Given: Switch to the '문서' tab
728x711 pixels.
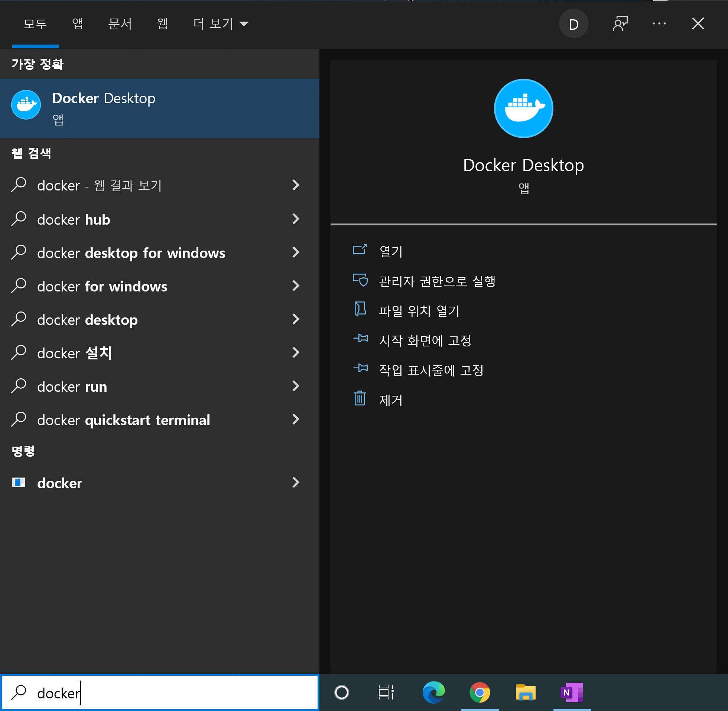Looking at the screenshot, I should [120, 24].
